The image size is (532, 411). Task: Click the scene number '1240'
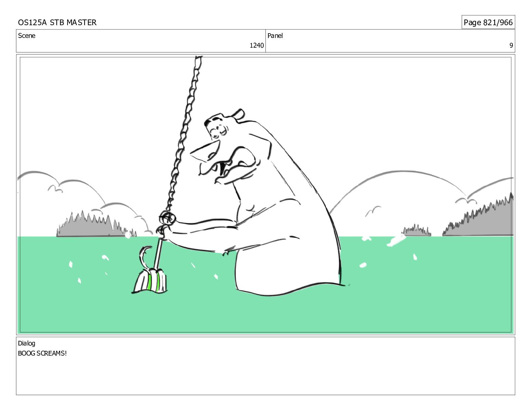257,45
